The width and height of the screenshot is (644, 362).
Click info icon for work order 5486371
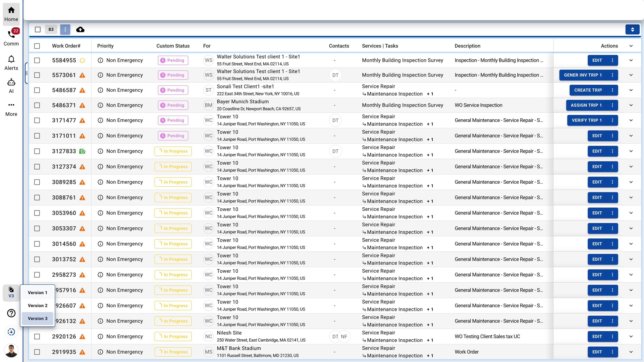[x=100, y=105]
